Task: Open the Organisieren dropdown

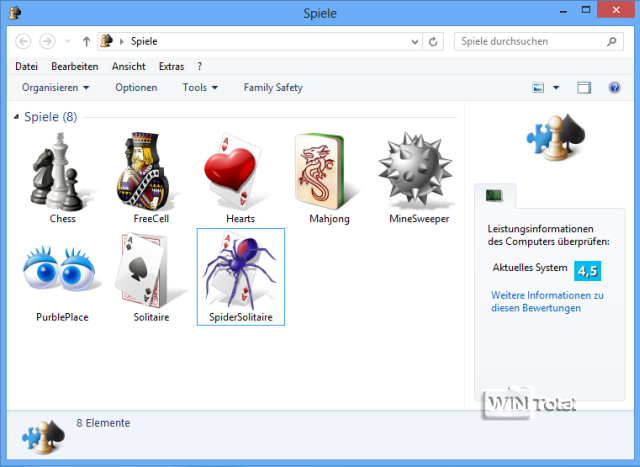Action: (56, 87)
